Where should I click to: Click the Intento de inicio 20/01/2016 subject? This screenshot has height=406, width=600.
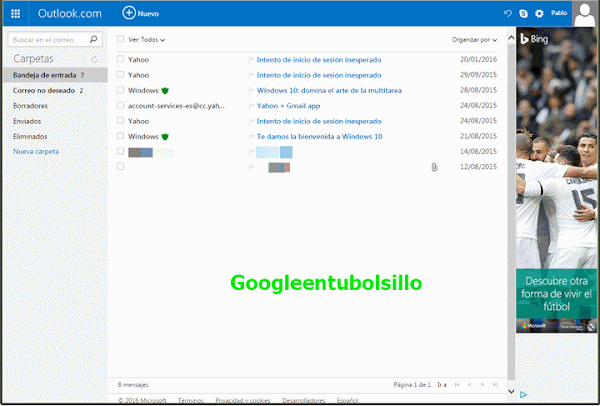pos(319,60)
